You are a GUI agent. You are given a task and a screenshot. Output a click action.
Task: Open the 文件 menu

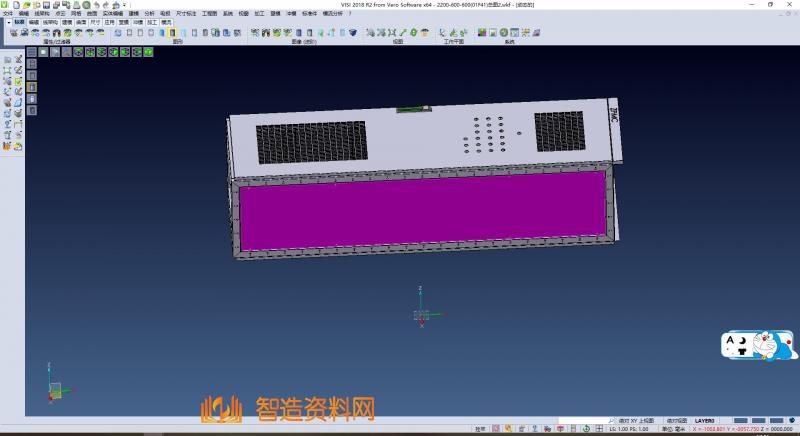click(8, 14)
